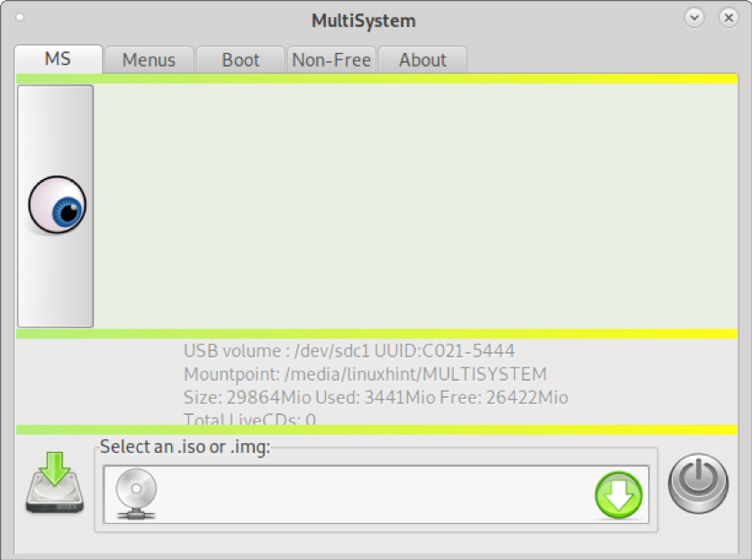
Task: Click the green download arrow button
Action: coord(619,495)
